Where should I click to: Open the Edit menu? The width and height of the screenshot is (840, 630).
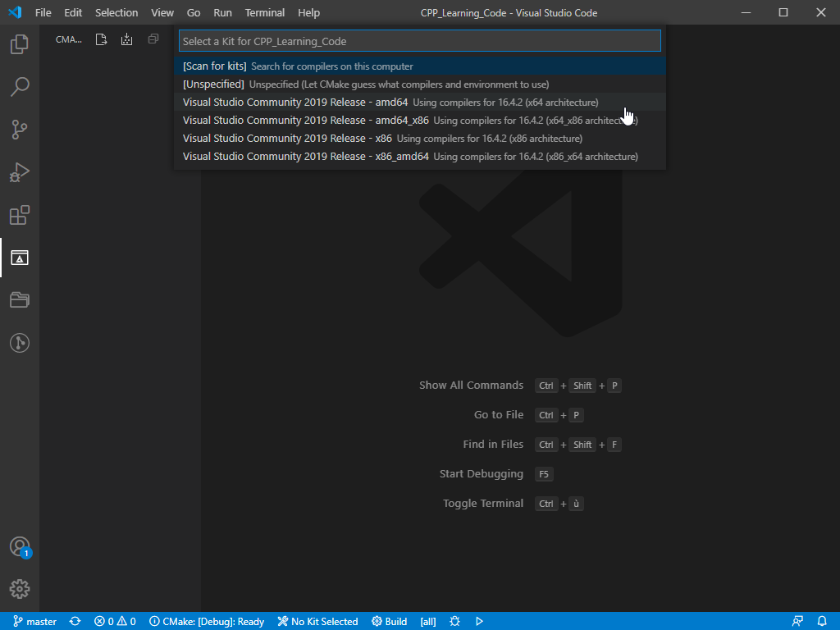[73, 13]
